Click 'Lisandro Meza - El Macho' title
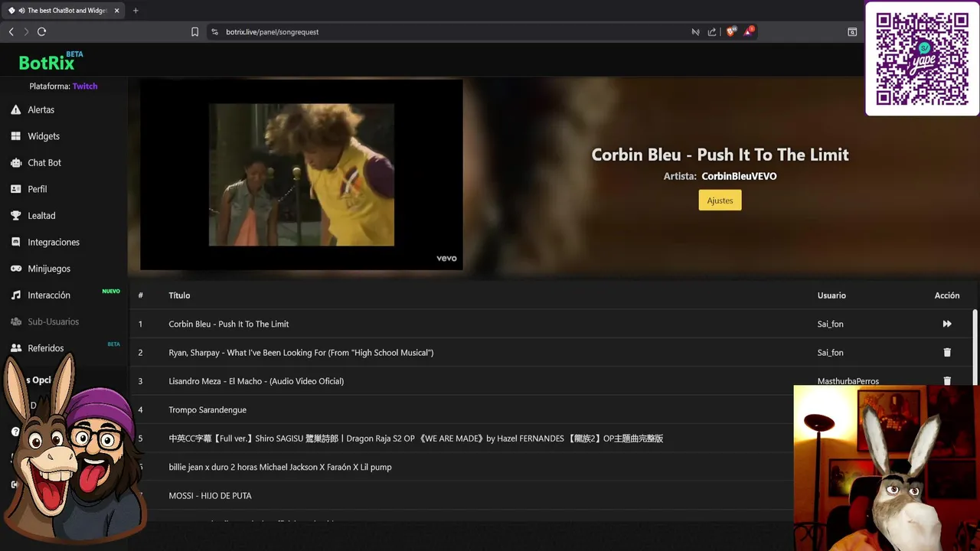 [x=256, y=381]
